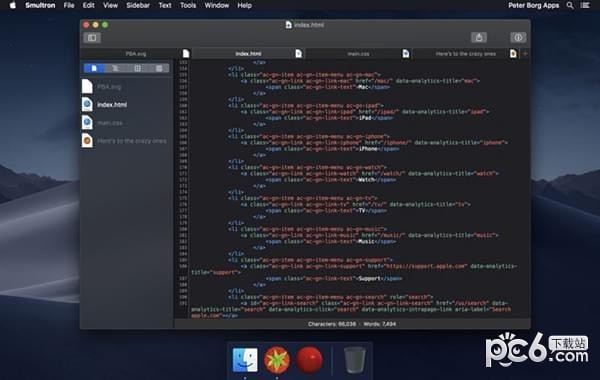
Task: Click the file icon on main.css tab
Action: 406,54
